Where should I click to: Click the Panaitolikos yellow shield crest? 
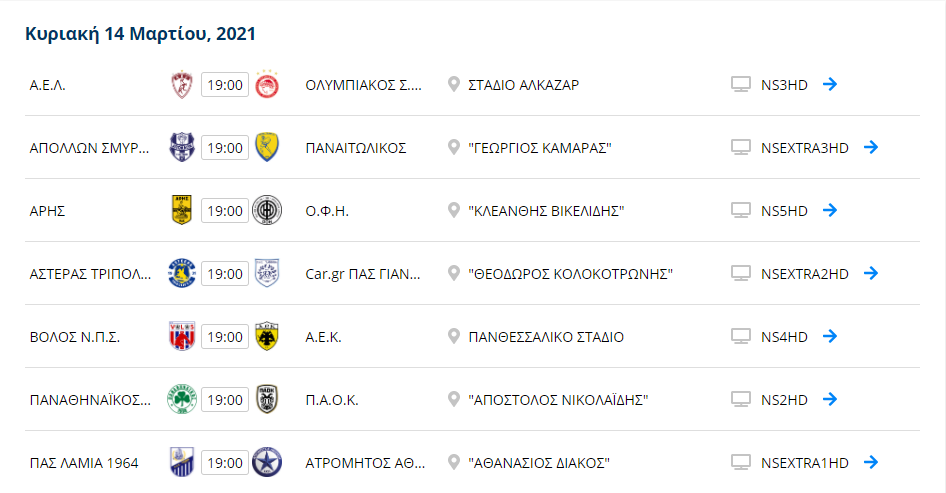coord(267,147)
